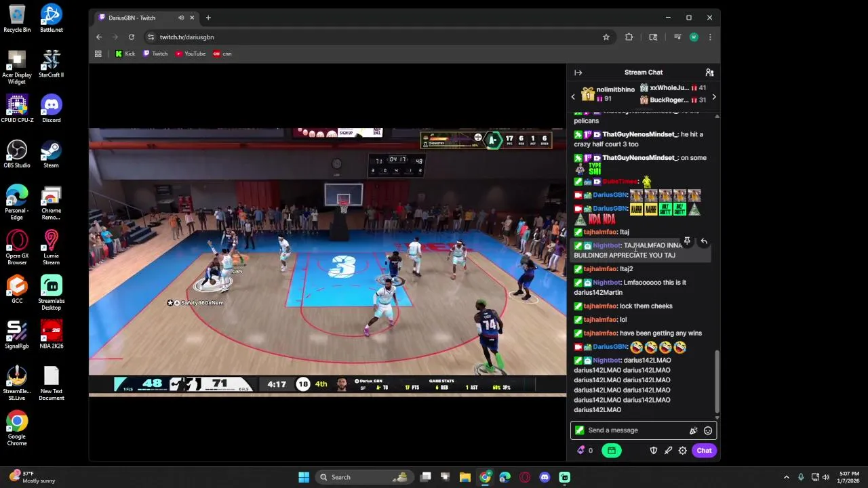Select the Steam desktop shortcut
This screenshot has width=868, height=488.
tap(51, 154)
